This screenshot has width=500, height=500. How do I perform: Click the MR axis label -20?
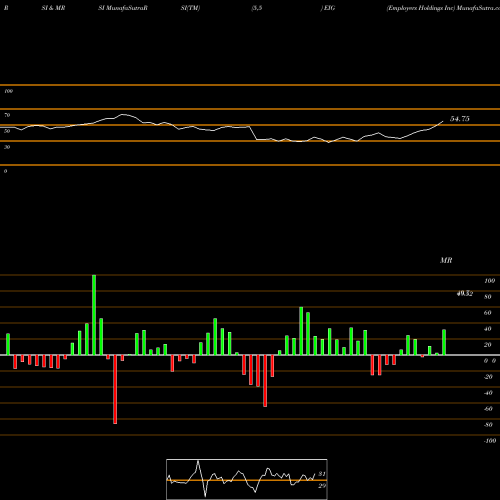[x=488, y=377]
